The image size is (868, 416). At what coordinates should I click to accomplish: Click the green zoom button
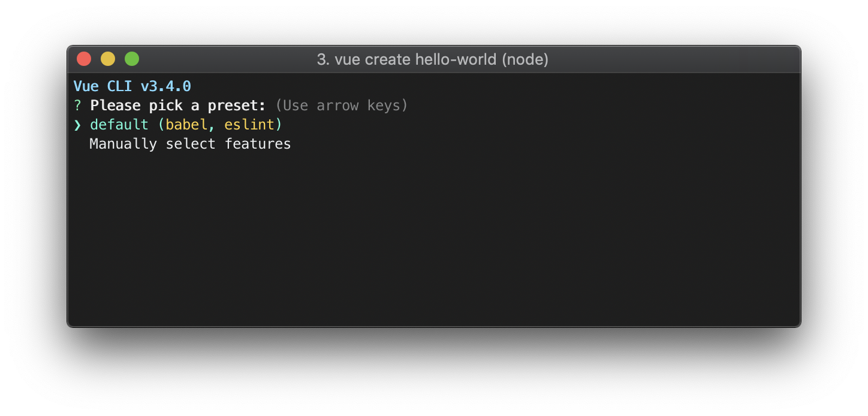coord(132,58)
